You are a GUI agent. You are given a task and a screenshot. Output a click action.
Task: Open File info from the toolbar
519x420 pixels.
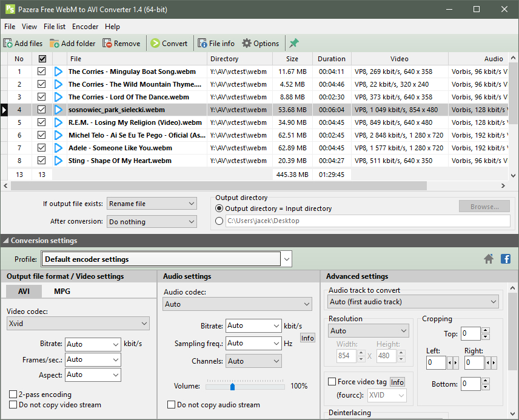coord(203,44)
